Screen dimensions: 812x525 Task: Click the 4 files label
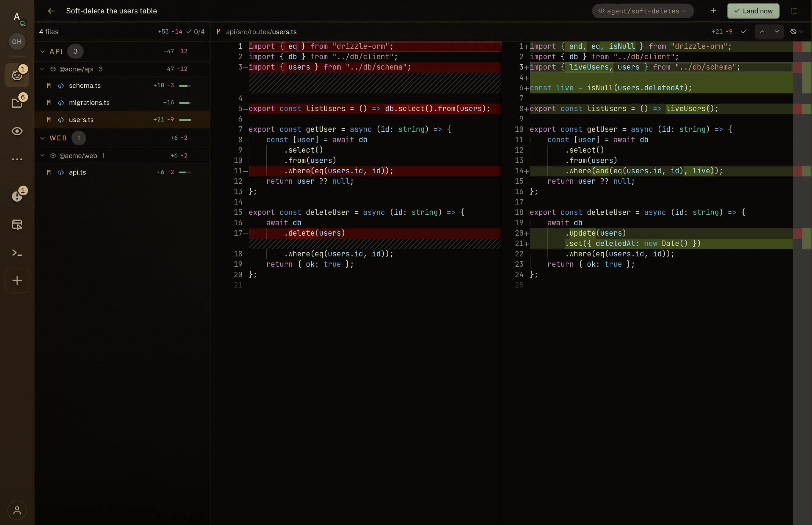(x=49, y=32)
